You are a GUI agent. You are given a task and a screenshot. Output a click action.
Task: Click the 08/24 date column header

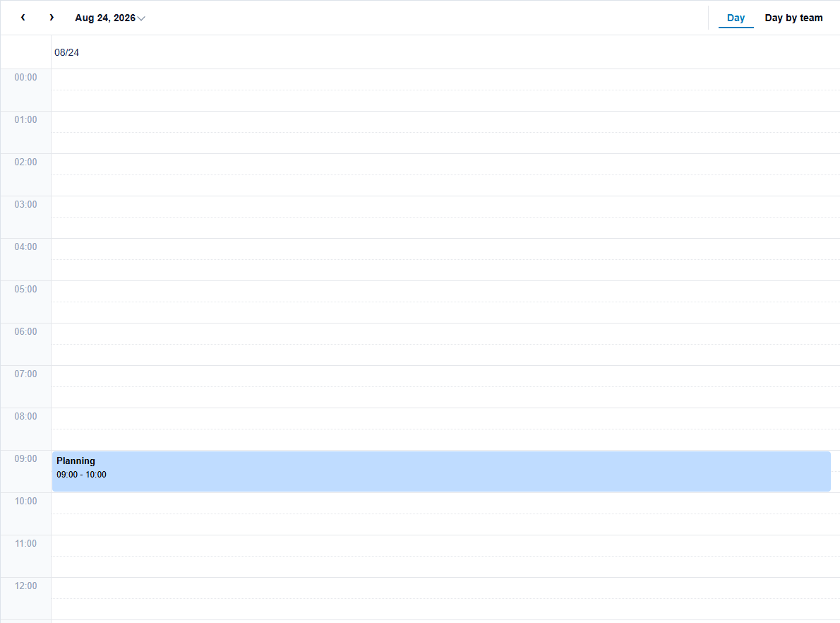(x=66, y=52)
